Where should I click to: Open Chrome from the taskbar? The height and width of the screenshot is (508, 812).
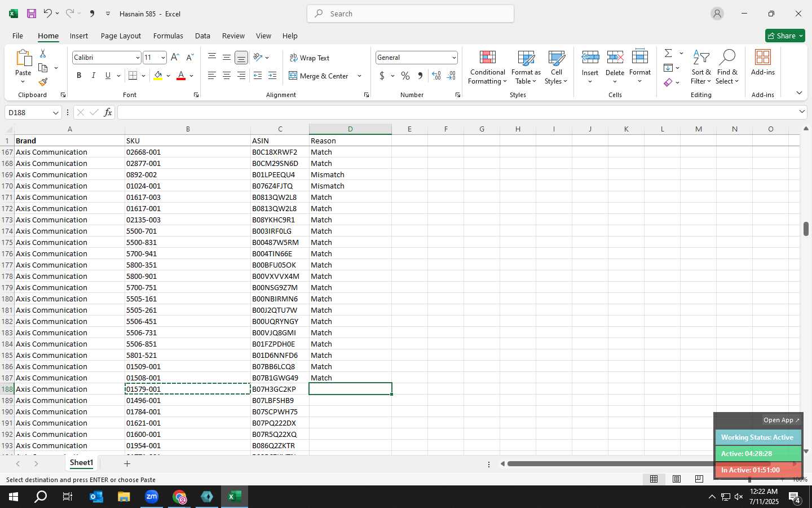click(x=179, y=497)
